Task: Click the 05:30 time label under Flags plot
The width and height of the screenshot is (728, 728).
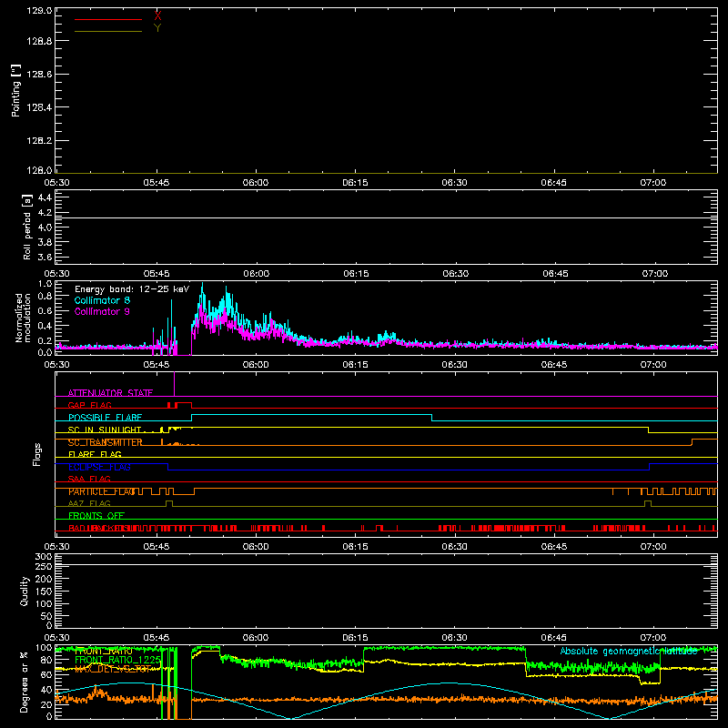Action: coord(56,547)
